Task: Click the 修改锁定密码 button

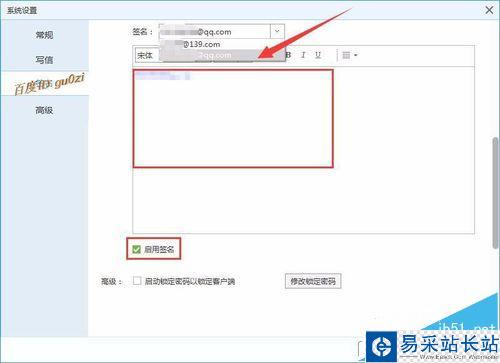Action: pyautogui.click(x=313, y=281)
